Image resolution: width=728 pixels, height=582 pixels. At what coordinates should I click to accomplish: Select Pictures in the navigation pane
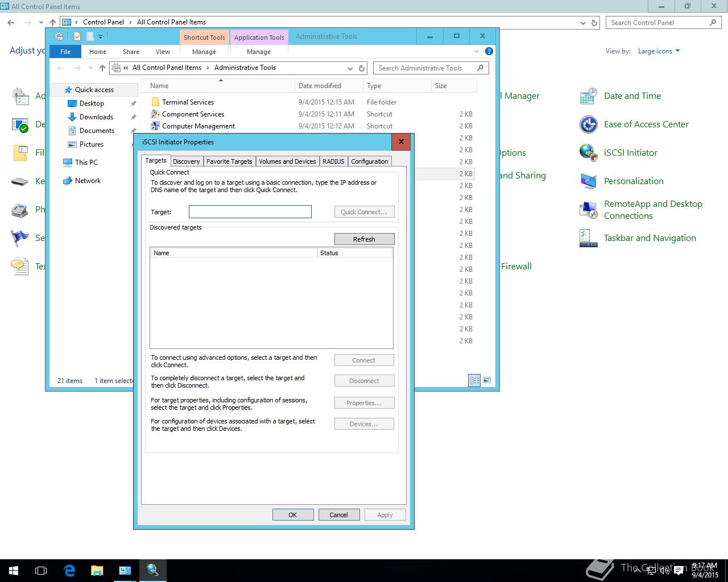[91, 144]
